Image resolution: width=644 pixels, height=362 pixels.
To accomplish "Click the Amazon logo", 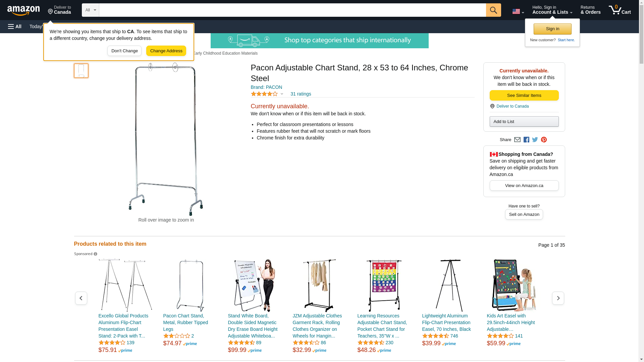I will (x=23, y=10).
